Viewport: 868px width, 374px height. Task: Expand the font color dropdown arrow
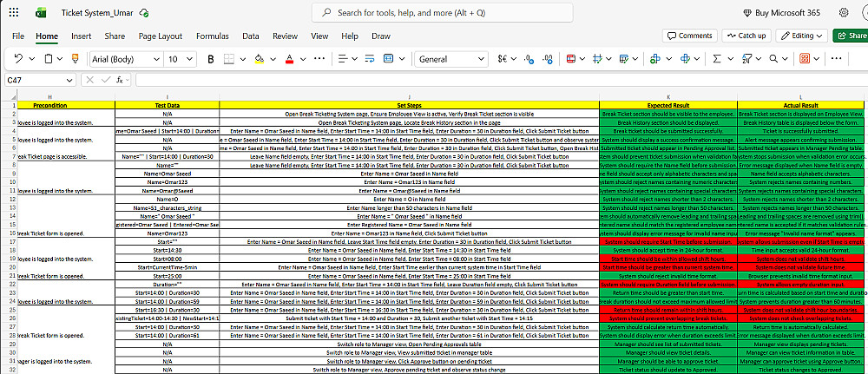(x=302, y=59)
